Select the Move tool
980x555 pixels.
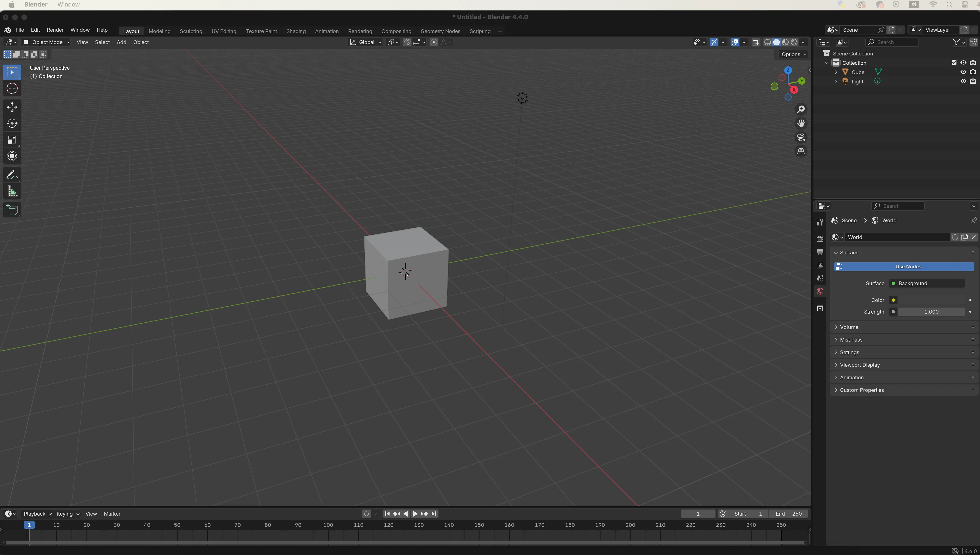pyautogui.click(x=12, y=107)
